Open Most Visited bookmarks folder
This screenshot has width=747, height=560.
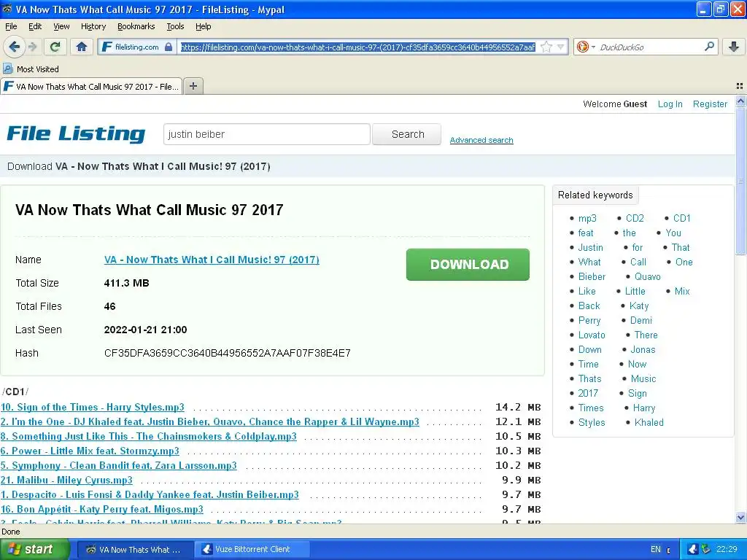point(31,69)
